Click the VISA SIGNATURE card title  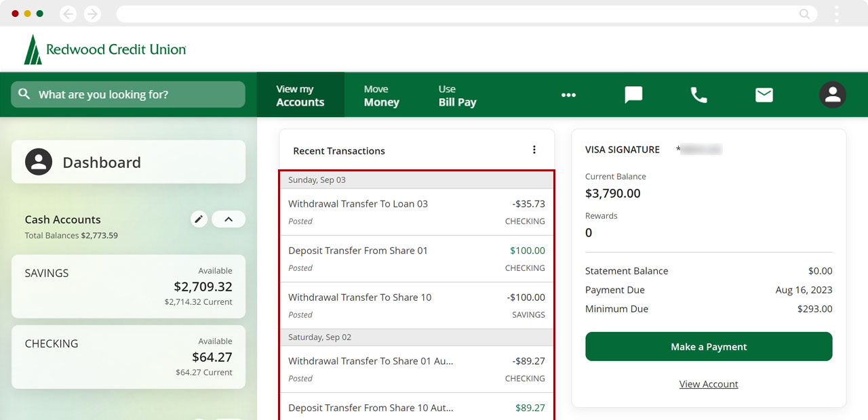[x=623, y=150]
